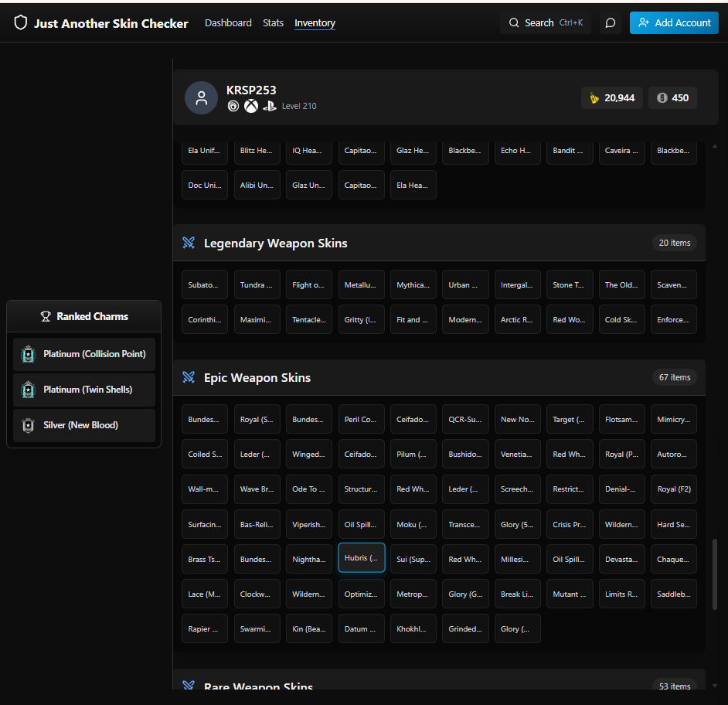Open the Stats tab
728x705 pixels.
[273, 22]
